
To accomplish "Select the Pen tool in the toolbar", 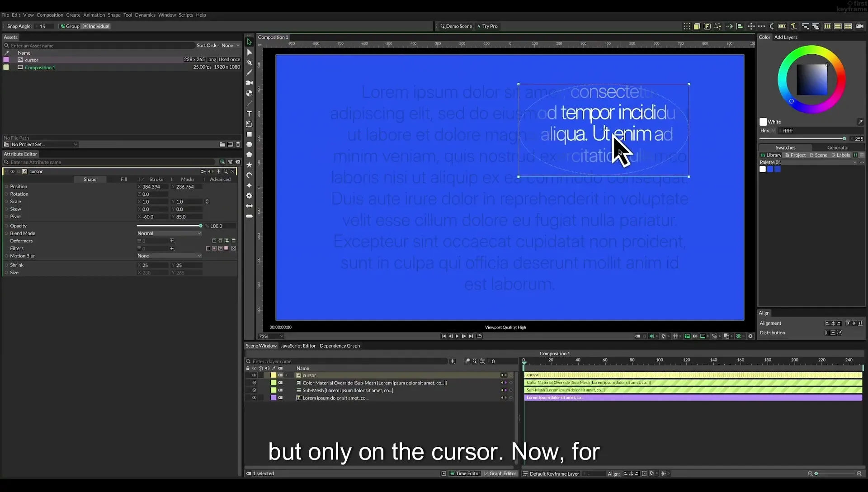I will [249, 62].
